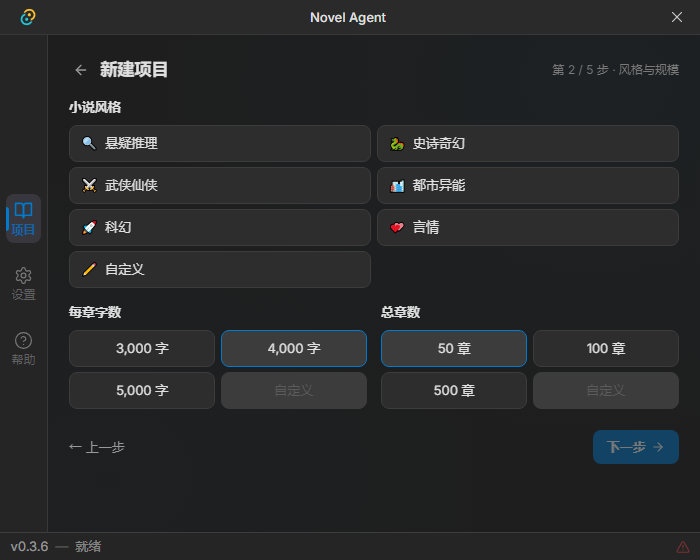The height and width of the screenshot is (560, 700).
Task: Click the 总章数 section heading
Action: click(x=400, y=312)
